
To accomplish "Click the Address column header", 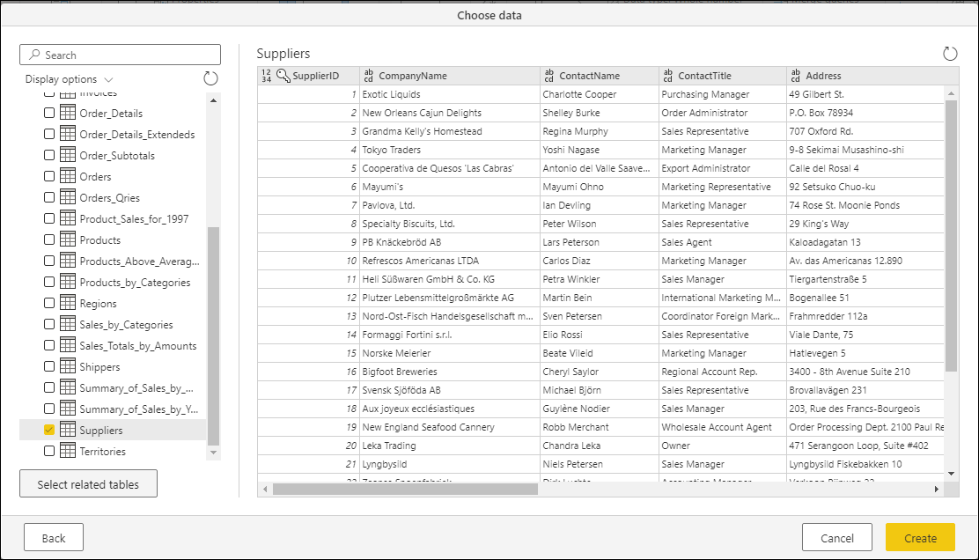I will coord(872,76).
